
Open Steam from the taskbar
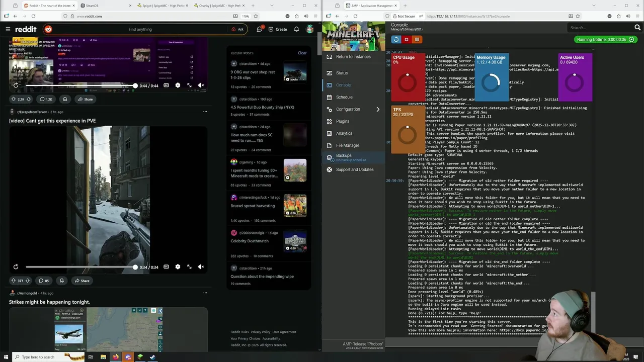(x=152, y=357)
